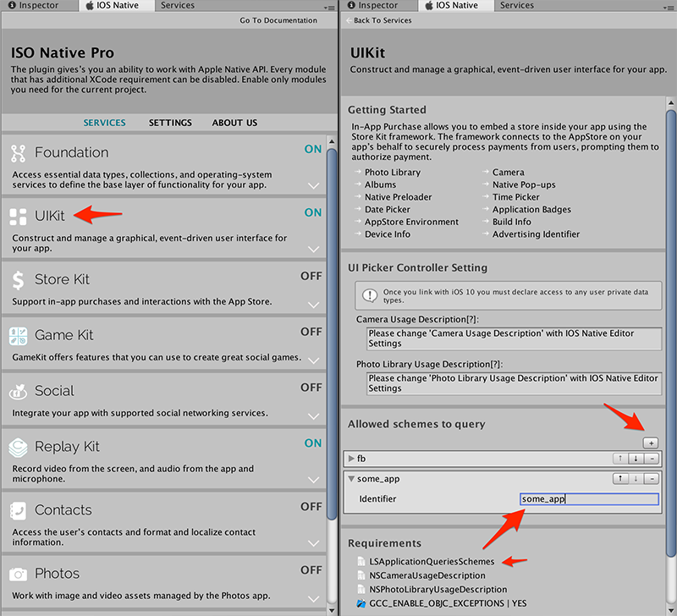
Task: Click the GCC_ENABLE_OBJC_EXCEPTIONS build setting icon
Action: (x=361, y=603)
